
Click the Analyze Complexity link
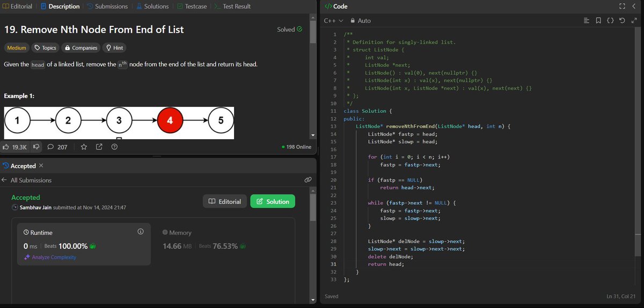click(x=50, y=257)
